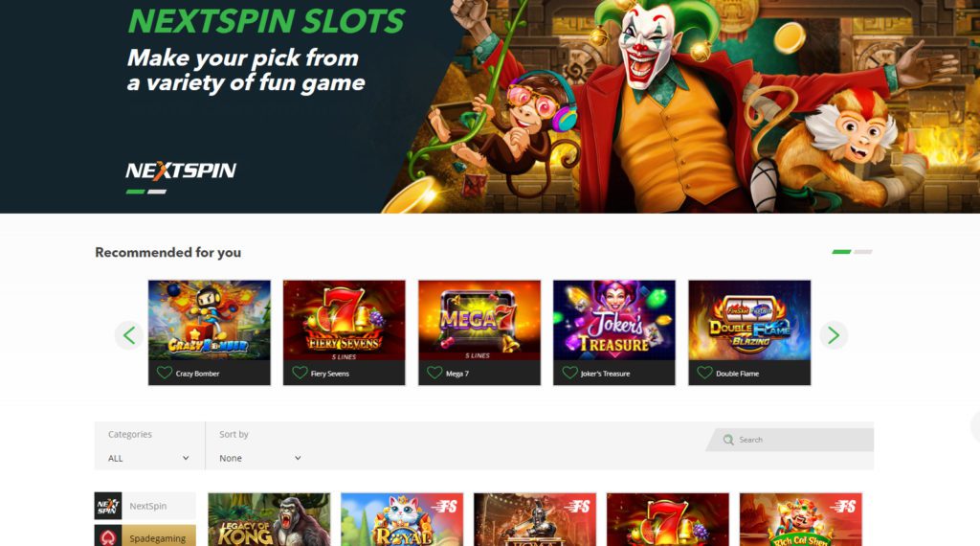Show next recommended games with right arrow

click(834, 335)
